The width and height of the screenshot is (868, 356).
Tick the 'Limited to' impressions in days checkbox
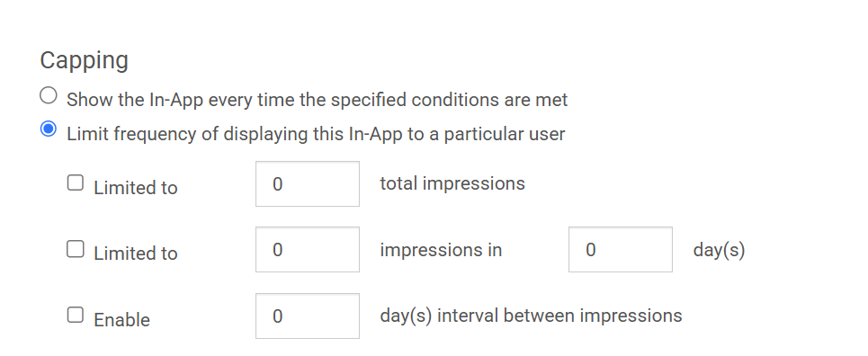click(76, 249)
